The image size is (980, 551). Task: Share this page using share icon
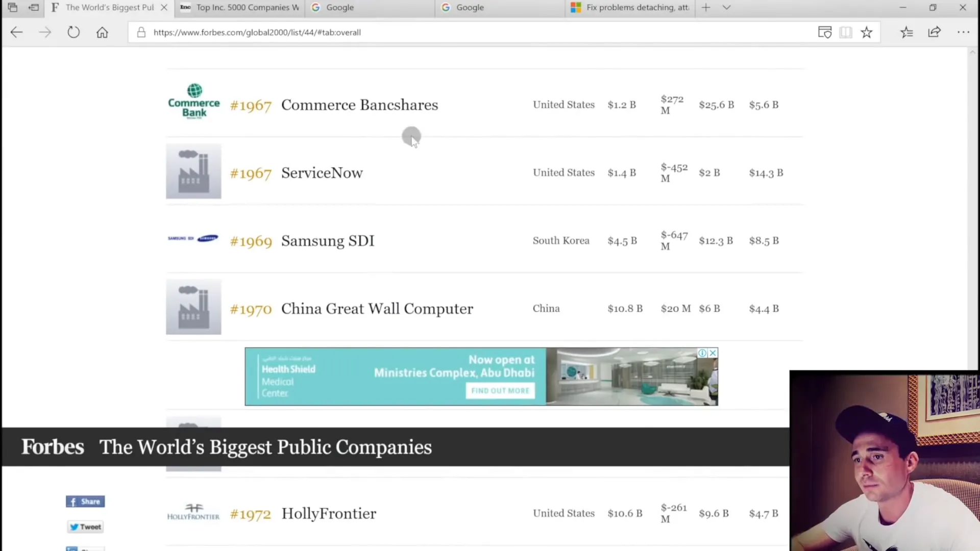(934, 32)
